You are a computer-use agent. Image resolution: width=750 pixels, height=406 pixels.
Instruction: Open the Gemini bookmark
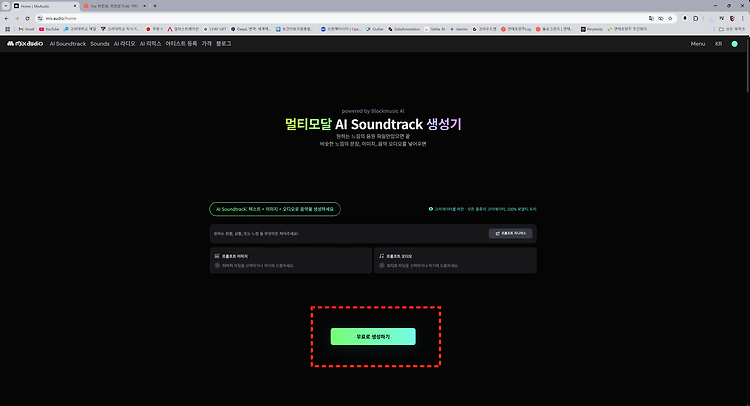tap(459, 29)
